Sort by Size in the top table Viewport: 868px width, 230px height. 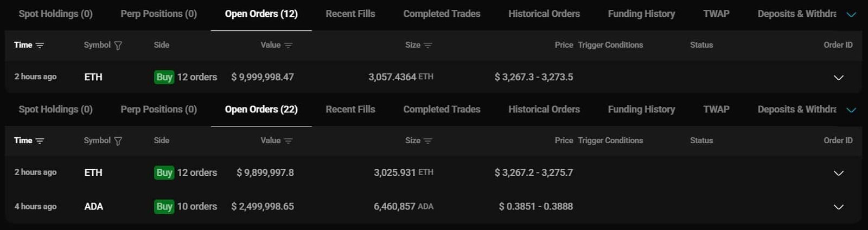(427, 46)
